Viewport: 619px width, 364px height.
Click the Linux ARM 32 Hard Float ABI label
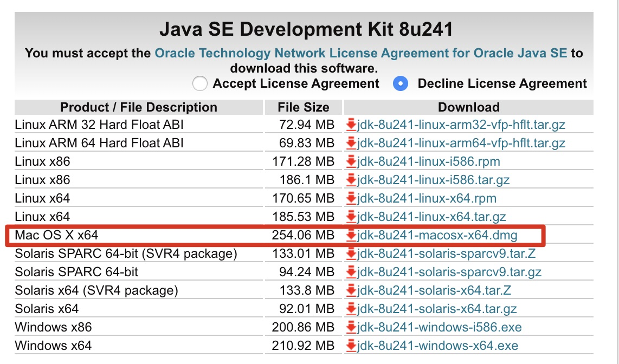pyautogui.click(x=99, y=125)
